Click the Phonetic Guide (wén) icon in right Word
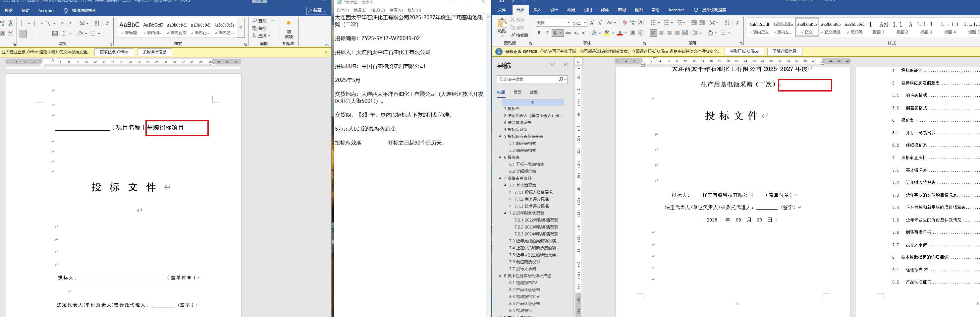This screenshot has height=317, width=980. tap(633, 23)
